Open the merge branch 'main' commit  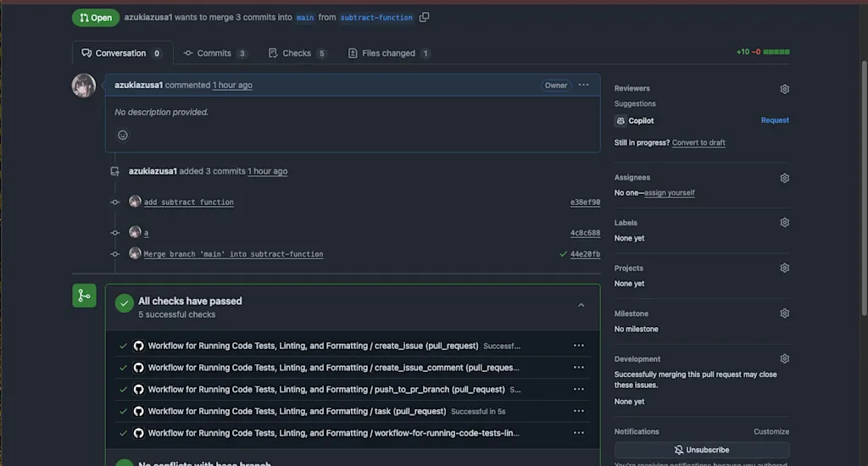[233, 254]
